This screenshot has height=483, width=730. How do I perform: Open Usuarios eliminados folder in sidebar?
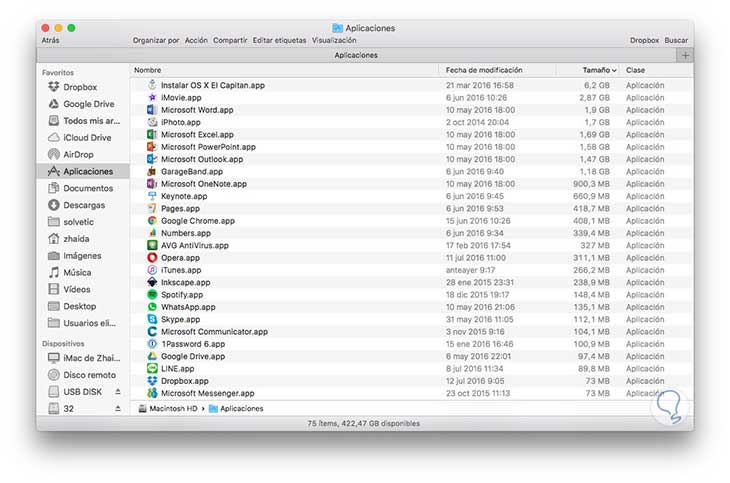click(x=82, y=323)
